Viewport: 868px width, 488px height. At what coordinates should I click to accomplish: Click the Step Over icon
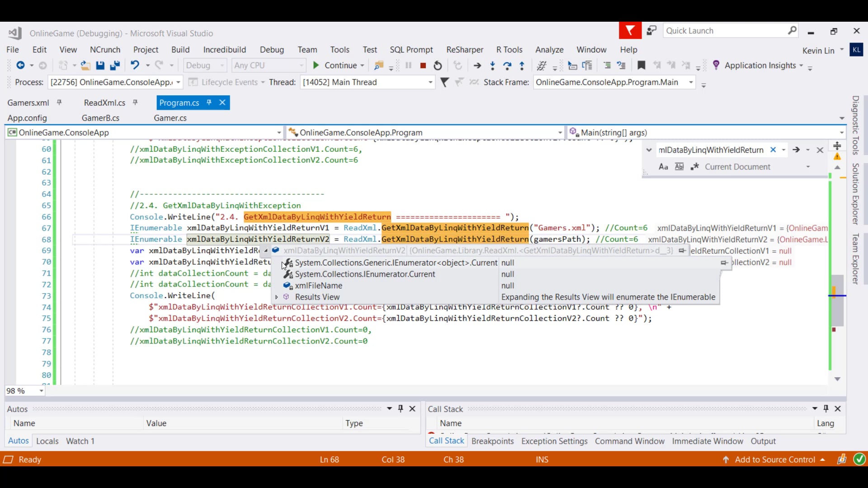click(507, 66)
